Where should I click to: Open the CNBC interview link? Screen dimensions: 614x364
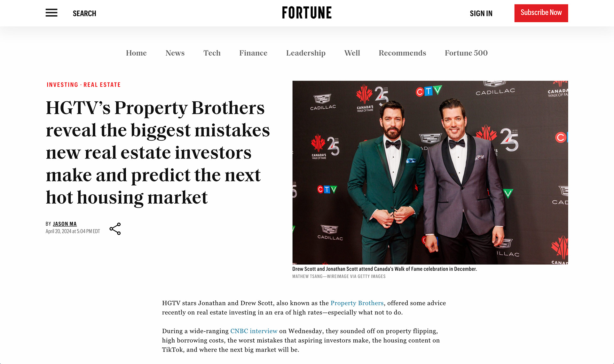point(254,331)
